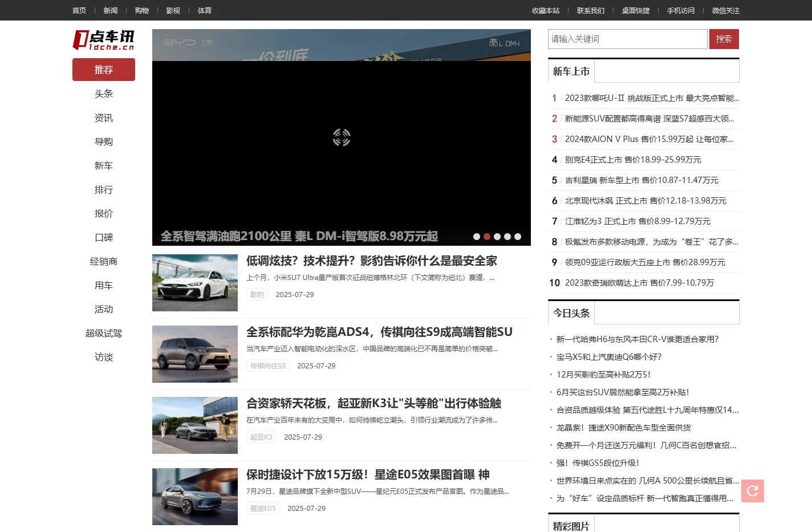
Task: Select 活动 in the sidebar
Action: [x=104, y=309]
